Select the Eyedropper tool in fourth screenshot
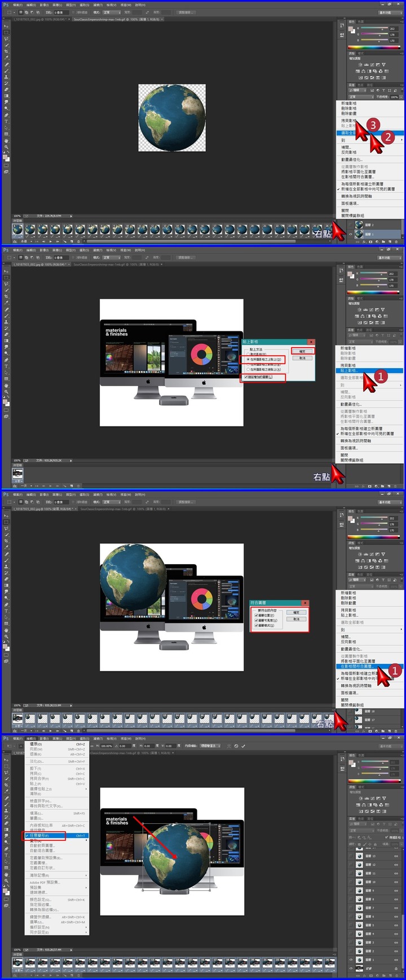406x980 pixels. click(x=6, y=791)
